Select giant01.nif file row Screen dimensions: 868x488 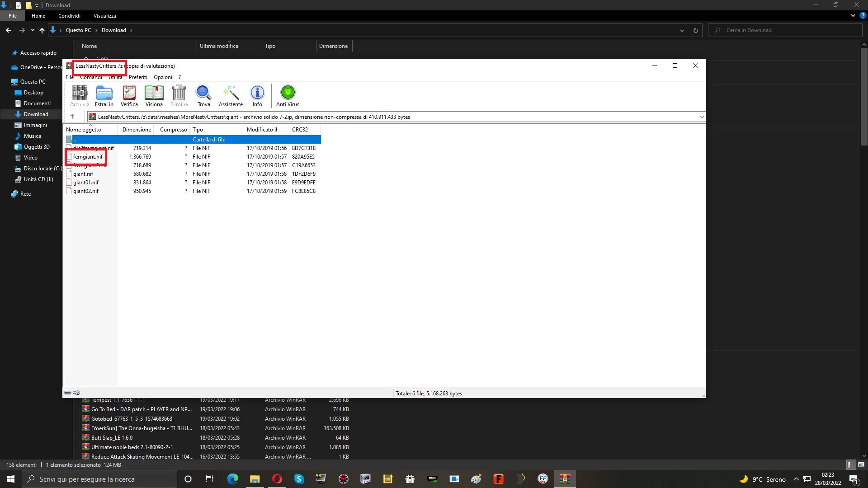coord(86,183)
